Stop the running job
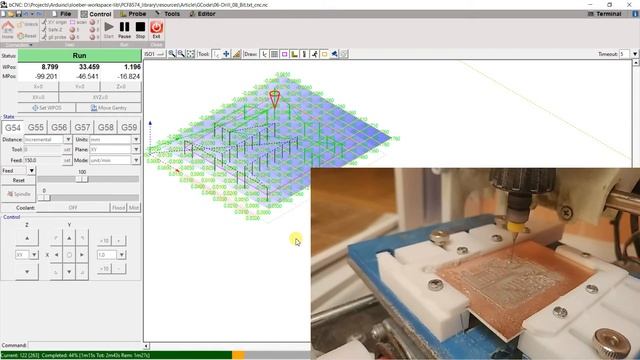The image size is (640, 360). [140, 29]
